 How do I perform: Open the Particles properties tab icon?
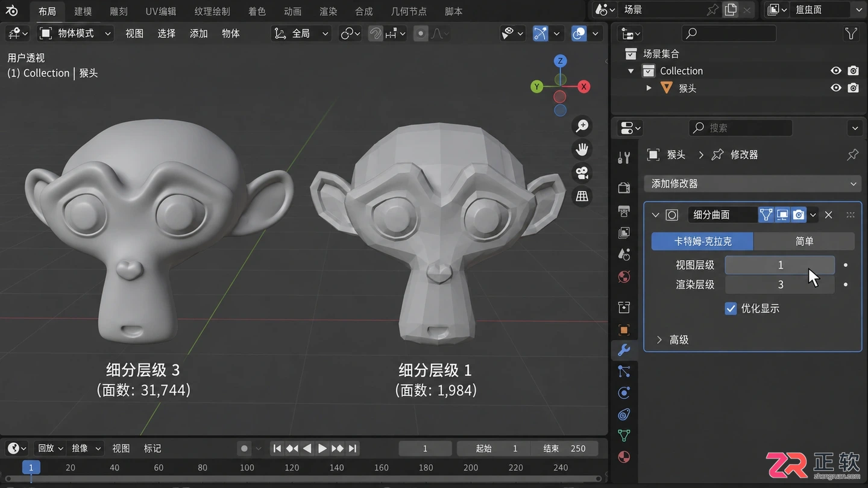coord(624,372)
